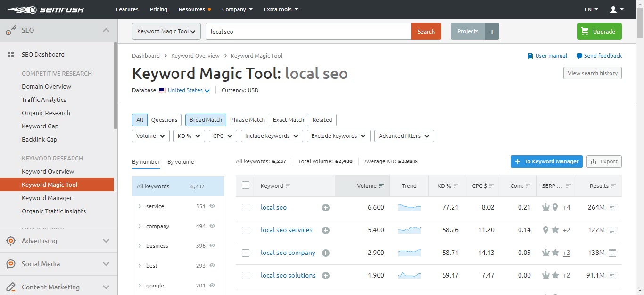Select the Phrase Match tab
The height and width of the screenshot is (295, 644).
point(248,120)
